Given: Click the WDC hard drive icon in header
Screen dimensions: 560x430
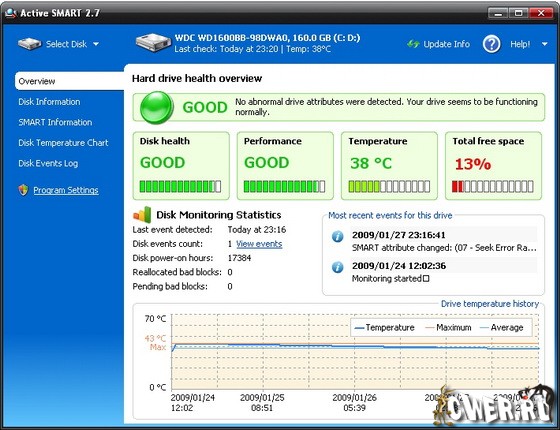Looking at the screenshot, I should [153, 43].
